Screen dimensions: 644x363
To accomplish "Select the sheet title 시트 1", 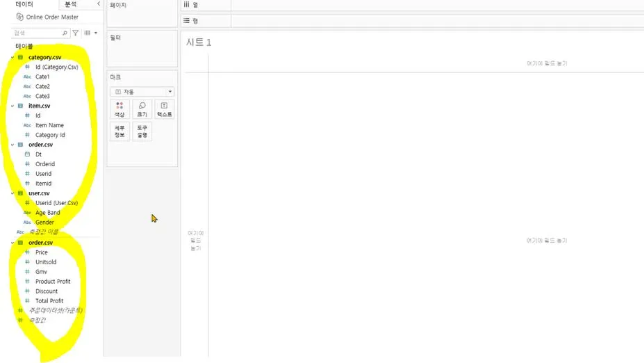I will 199,42.
